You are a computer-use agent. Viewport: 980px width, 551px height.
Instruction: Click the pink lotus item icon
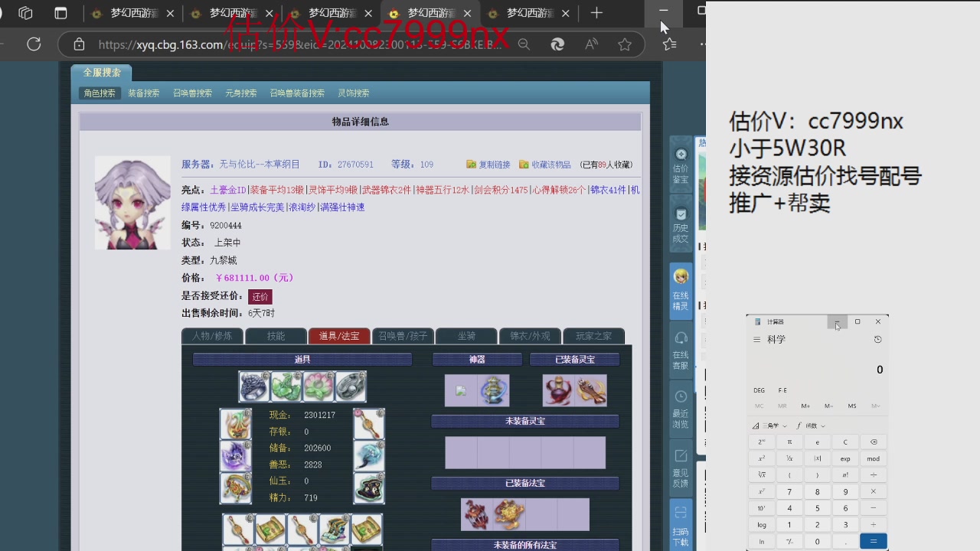(318, 387)
